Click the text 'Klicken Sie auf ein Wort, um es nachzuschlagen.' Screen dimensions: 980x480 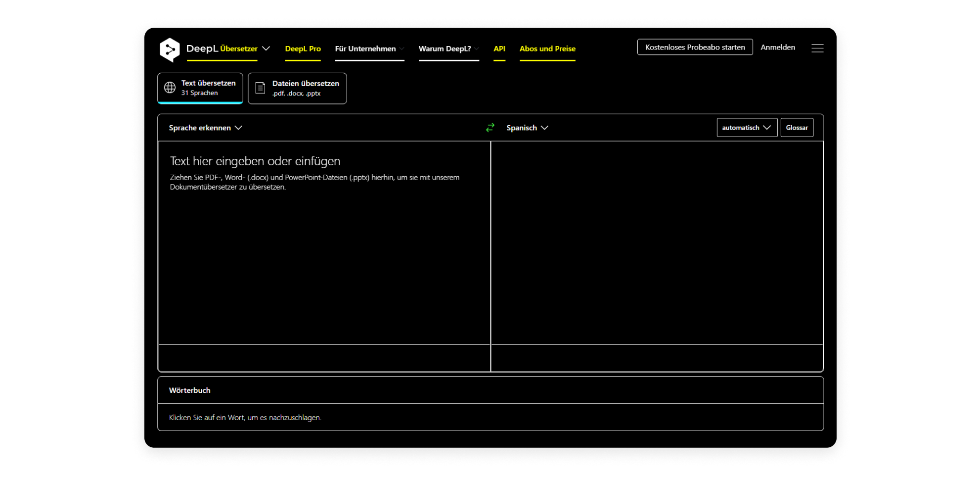point(245,417)
